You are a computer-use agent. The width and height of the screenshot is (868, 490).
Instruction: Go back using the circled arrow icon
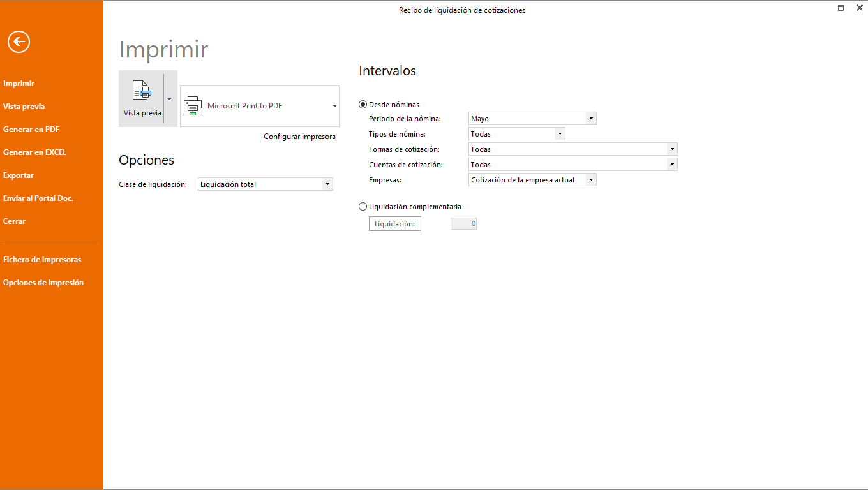click(x=19, y=42)
